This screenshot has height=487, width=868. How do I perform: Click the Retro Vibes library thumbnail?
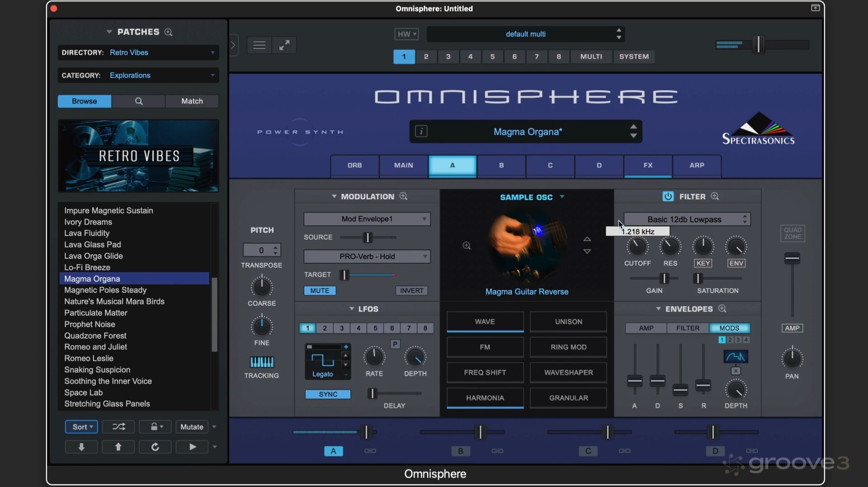[x=138, y=156]
